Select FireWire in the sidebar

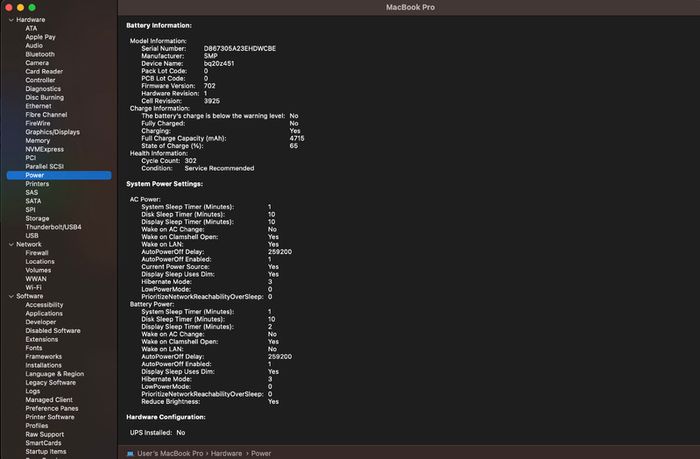click(x=38, y=123)
